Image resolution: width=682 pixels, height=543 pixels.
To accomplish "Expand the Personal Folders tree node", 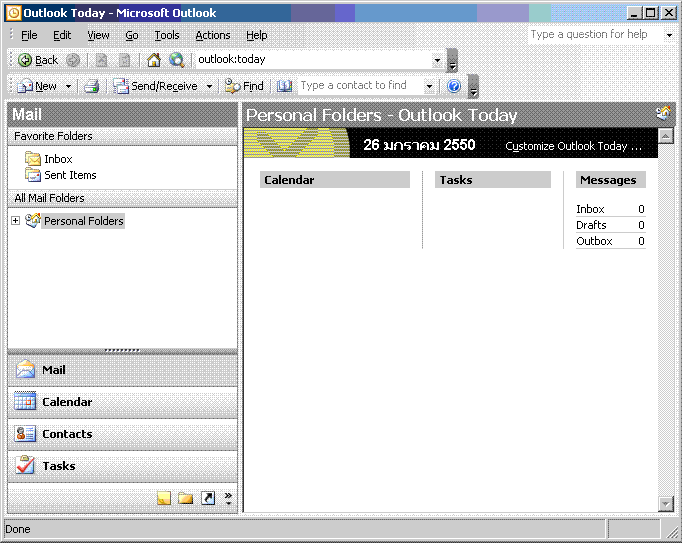I will click(15, 221).
